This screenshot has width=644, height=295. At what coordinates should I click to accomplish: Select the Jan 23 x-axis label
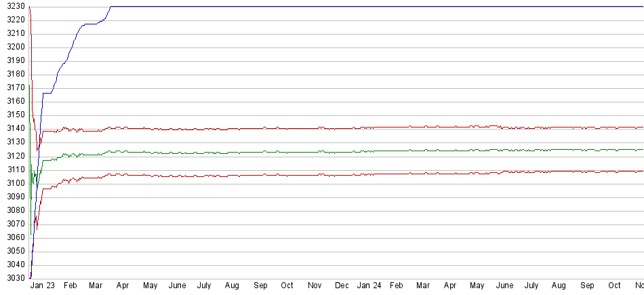[x=42, y=286]
